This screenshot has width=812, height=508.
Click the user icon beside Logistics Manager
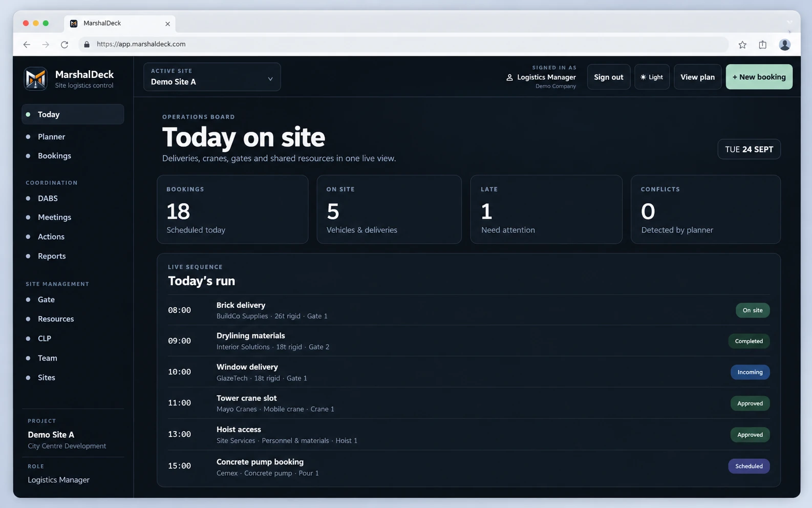[x=509, y=77]
